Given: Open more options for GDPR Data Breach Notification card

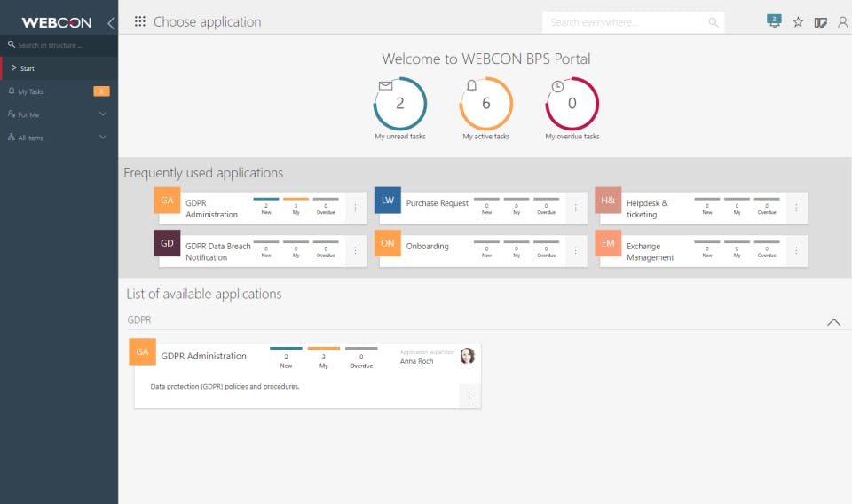Looking at the screenshot, I should click(x=355, y=250).
